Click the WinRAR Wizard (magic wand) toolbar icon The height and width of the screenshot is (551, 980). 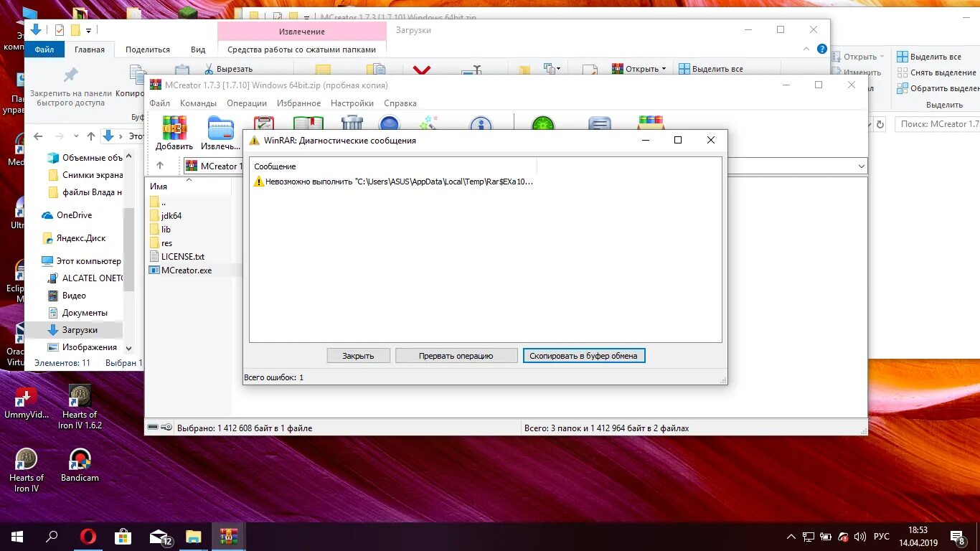click(x=429, y=123)
